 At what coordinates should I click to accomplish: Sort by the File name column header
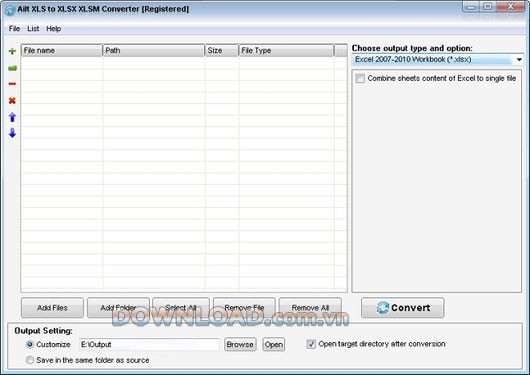click(62, 50)
